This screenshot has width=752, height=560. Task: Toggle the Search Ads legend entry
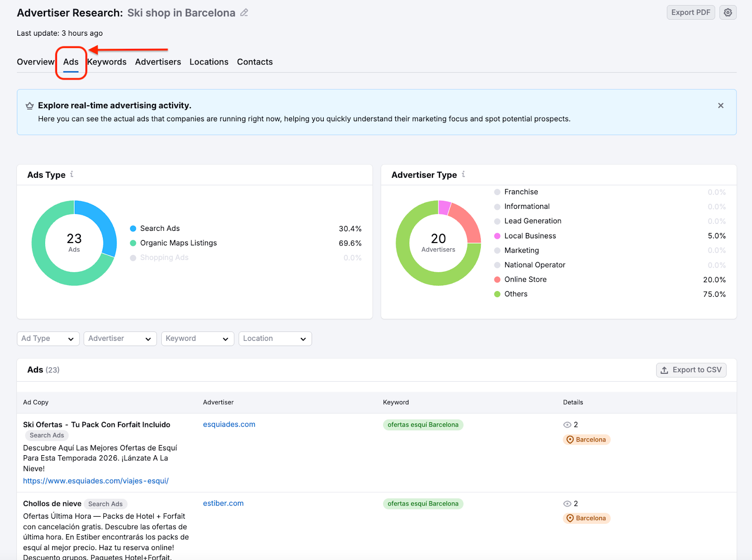pyautogui.click(x=159, y=229)
